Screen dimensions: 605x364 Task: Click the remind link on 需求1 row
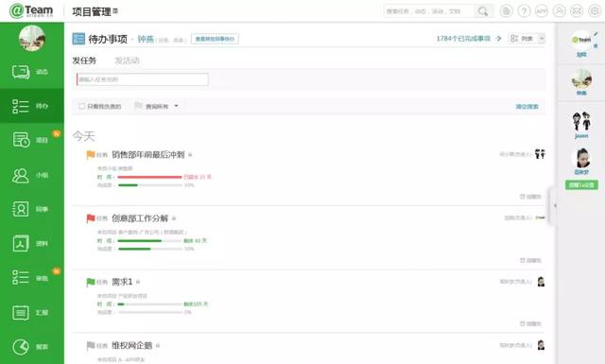(530, 324)
